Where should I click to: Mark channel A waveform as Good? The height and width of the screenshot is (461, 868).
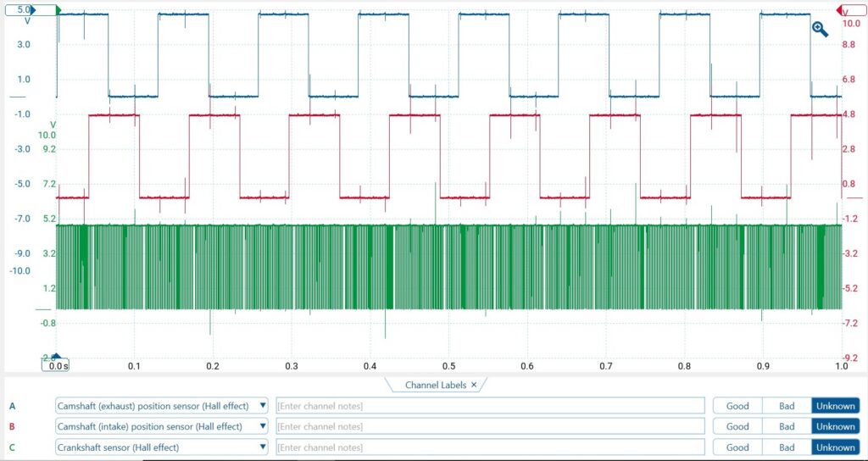[x=737, y=406]
